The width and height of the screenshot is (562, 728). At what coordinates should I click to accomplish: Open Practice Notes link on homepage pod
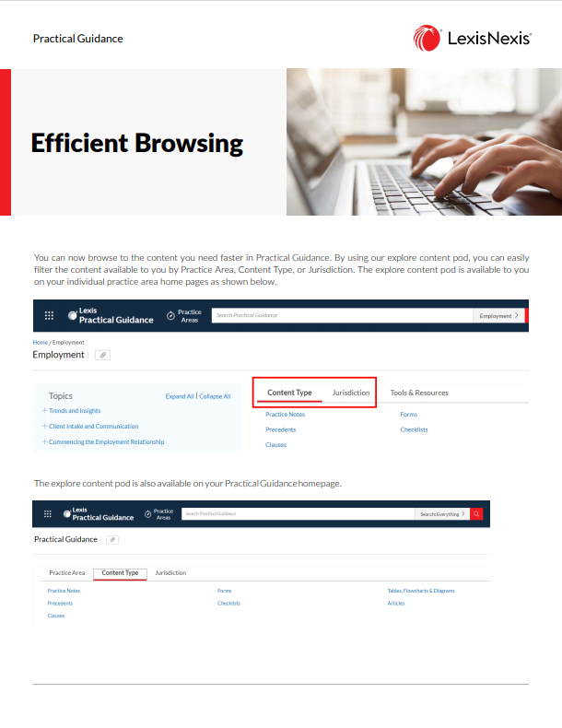64,591
